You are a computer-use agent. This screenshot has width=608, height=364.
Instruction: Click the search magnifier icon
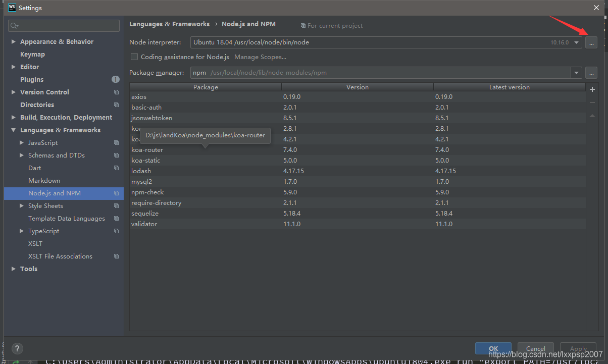tap(14, 26)
